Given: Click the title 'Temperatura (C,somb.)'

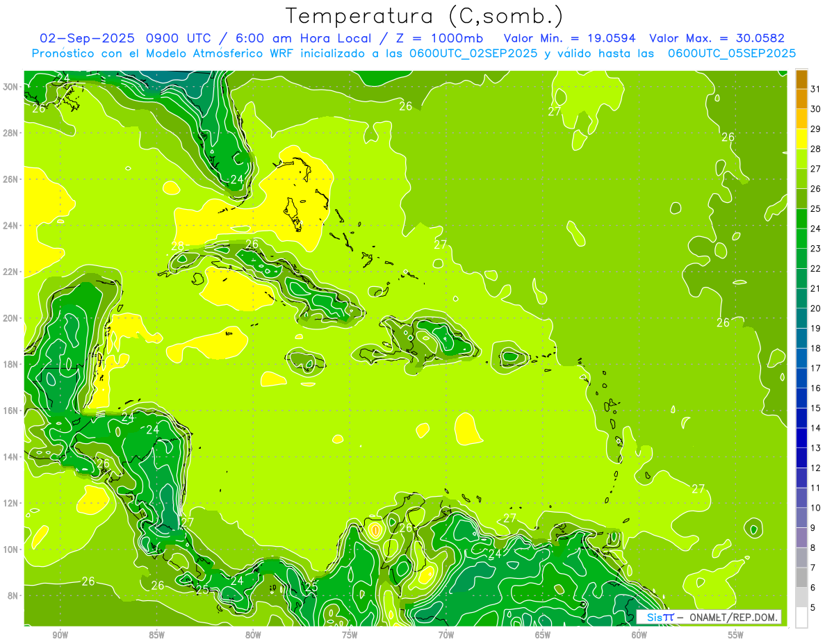Looking at the screenshot, I should point(425,16).
